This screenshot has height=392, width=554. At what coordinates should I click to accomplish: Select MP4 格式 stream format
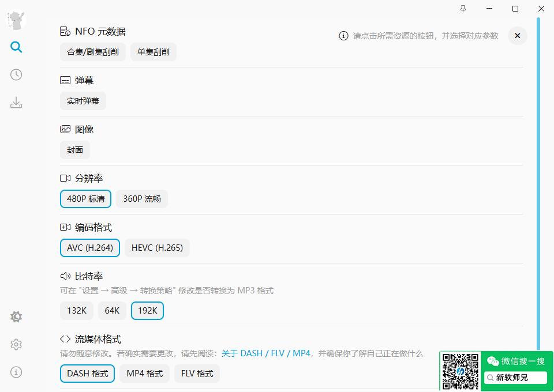[x=145, y=374]
